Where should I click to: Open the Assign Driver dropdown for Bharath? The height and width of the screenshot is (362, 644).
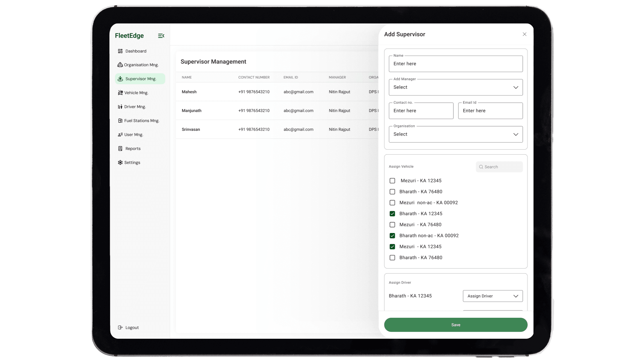(492, 296)
